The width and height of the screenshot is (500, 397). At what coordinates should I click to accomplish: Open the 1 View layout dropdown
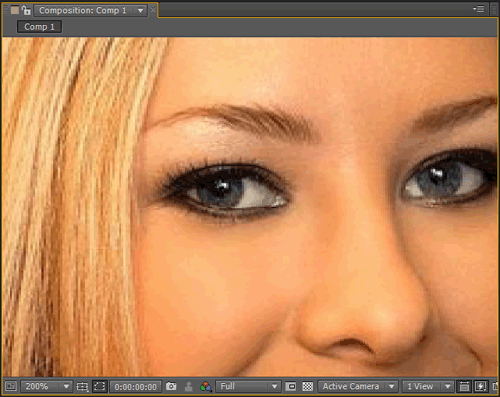(428, 386)
